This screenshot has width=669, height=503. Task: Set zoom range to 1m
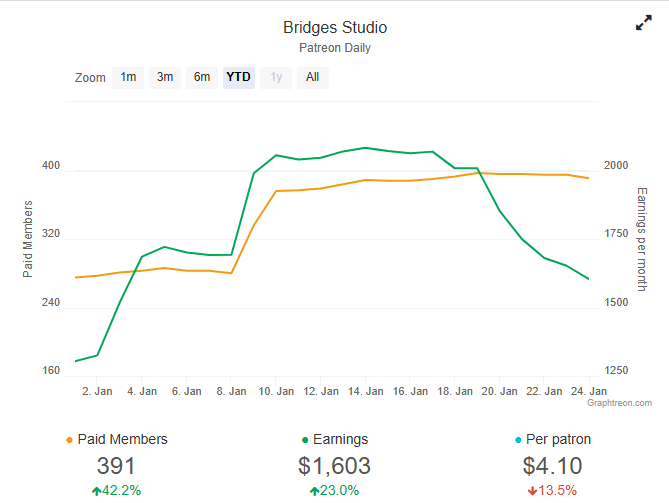[128, 78]
